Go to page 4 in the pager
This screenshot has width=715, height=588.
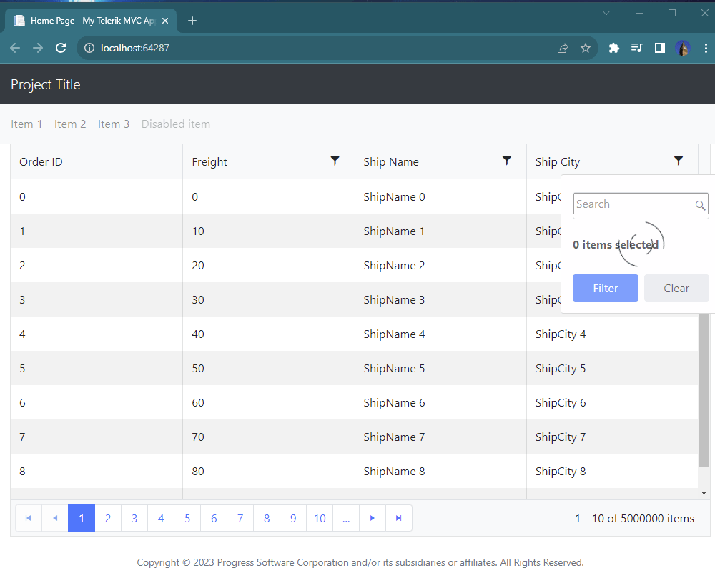(161, 518)
